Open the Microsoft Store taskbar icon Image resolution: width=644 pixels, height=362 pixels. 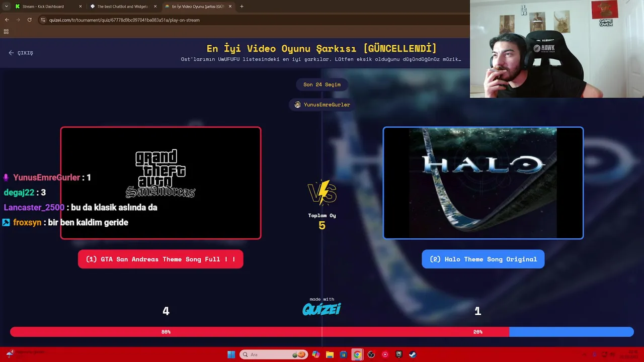pos(344,354)
